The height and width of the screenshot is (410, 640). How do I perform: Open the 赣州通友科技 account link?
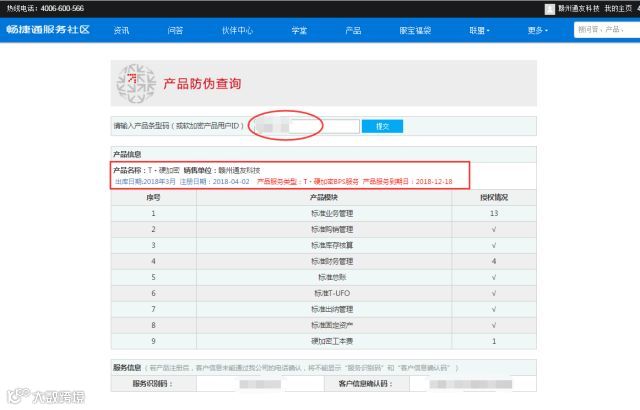(579, 9)
